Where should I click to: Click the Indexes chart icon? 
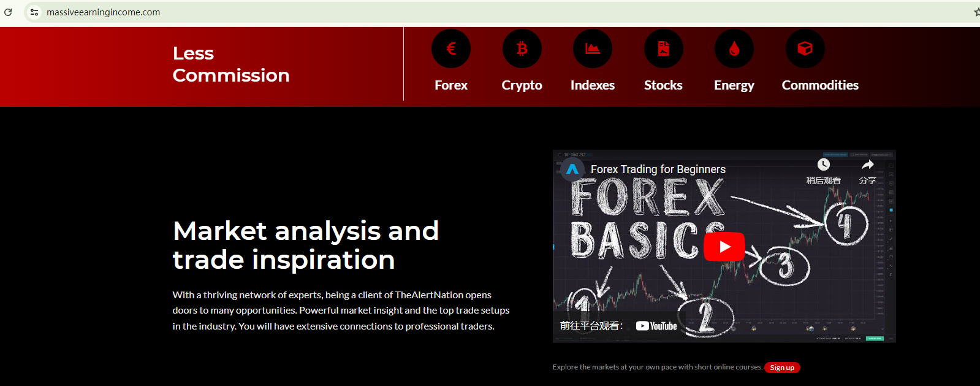tap(593, 48)
